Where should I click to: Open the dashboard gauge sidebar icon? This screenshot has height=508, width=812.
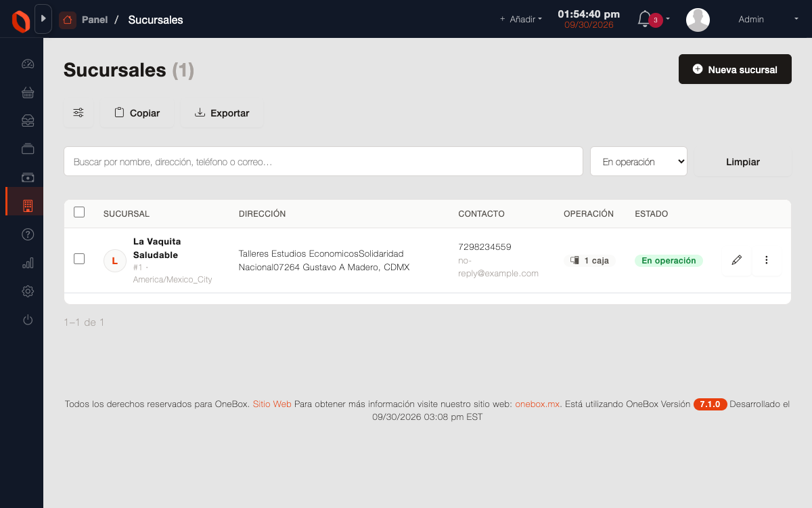coord(28,64)
